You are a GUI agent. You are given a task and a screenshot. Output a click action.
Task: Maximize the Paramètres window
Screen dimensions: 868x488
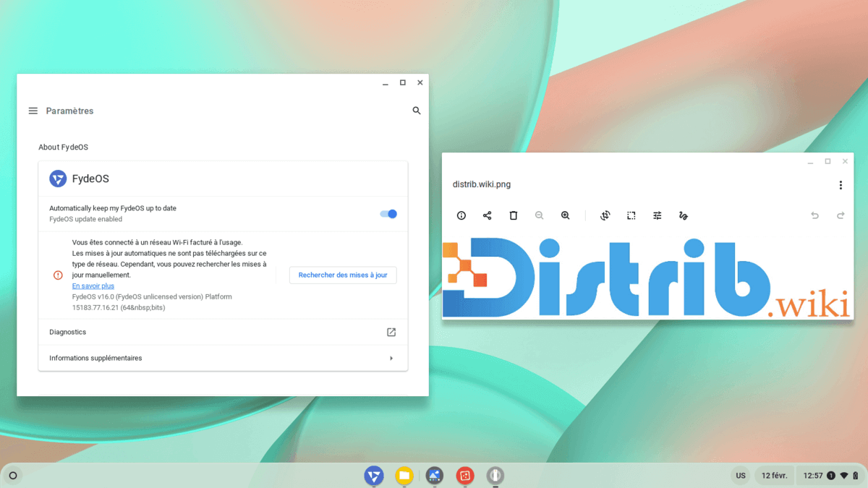[x=403, y=83]
